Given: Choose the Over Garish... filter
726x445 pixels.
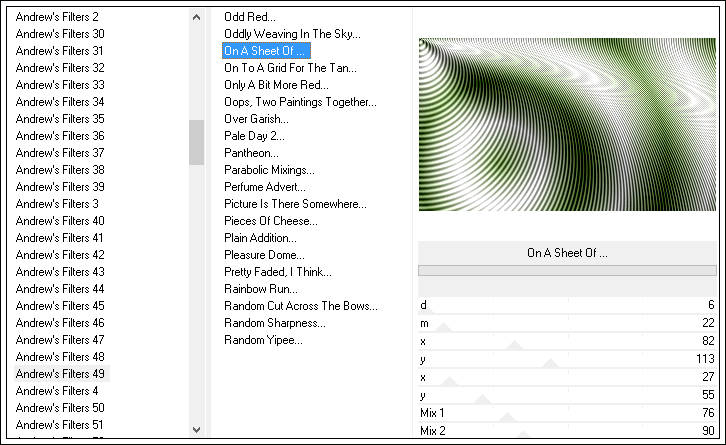Looking at the screenshot, I should point(256,119).
